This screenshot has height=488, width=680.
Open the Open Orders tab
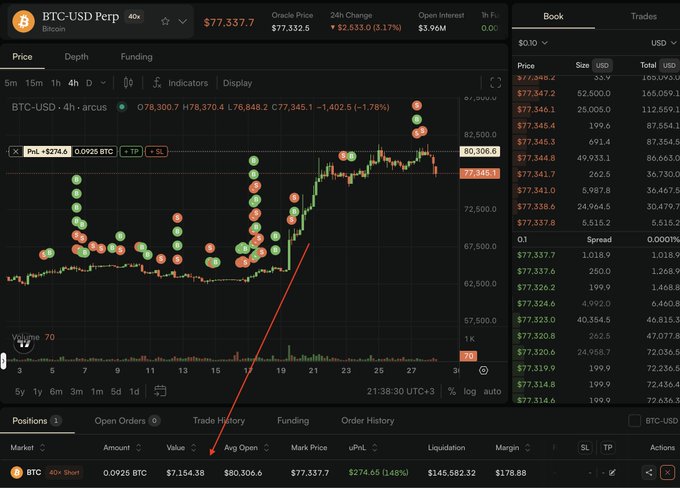click(x=128, y=420)
